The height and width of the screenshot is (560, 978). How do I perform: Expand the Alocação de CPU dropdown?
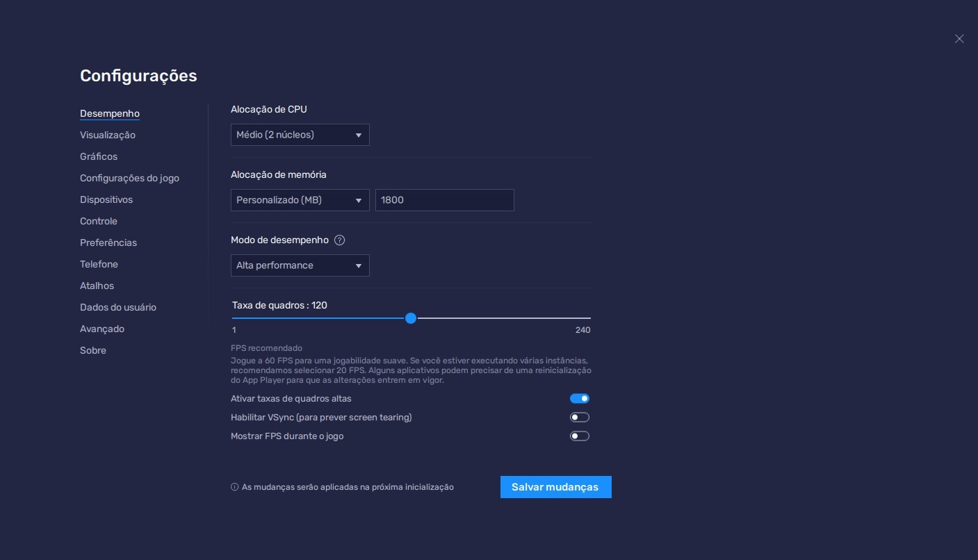click(300, 135)
